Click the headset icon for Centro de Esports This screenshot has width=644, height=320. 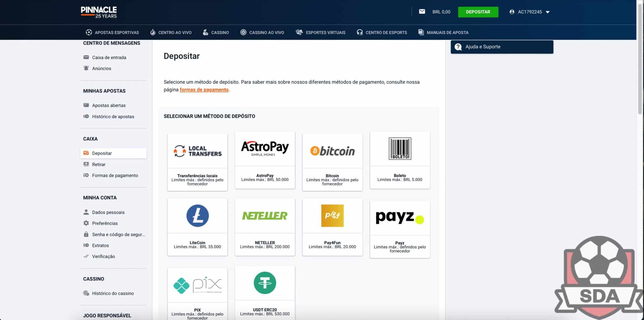tap(360, 32)
